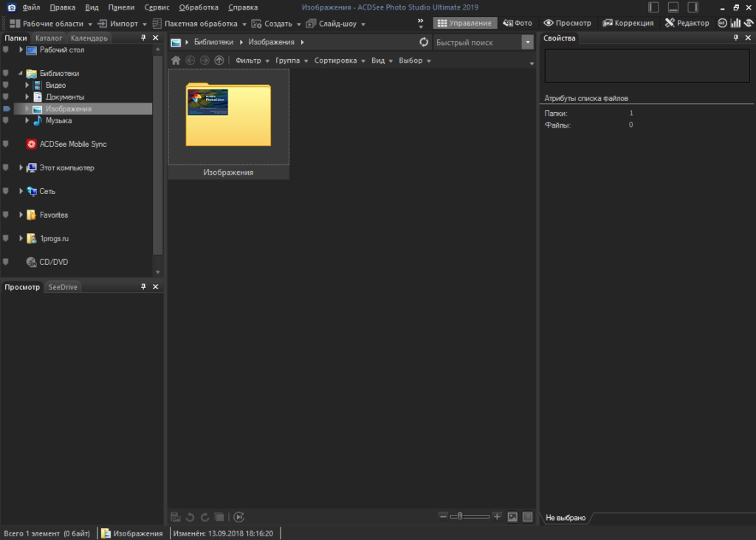Open the 365 mode icon
The width and height of the screenshot is (756, 540).
(x=721, y=23)
